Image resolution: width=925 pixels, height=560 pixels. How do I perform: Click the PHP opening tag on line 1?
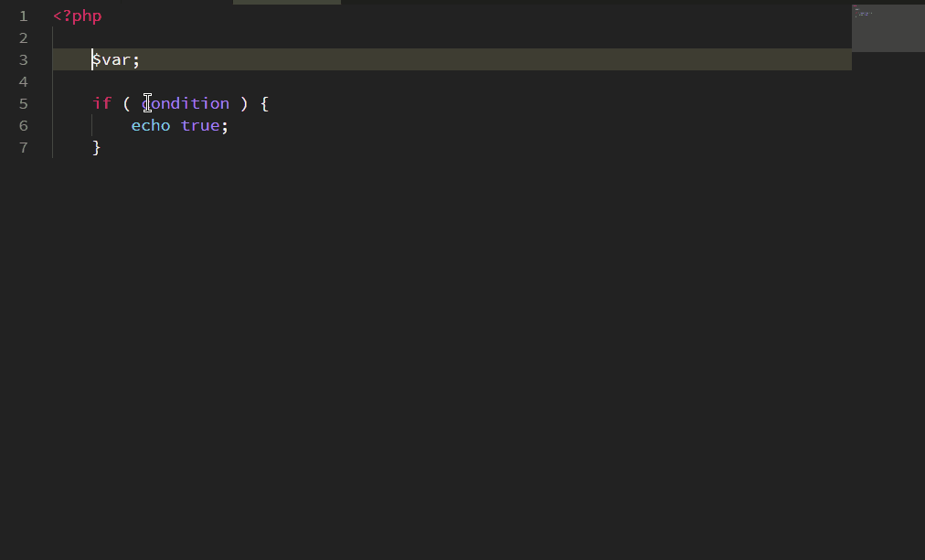(77, 16)
